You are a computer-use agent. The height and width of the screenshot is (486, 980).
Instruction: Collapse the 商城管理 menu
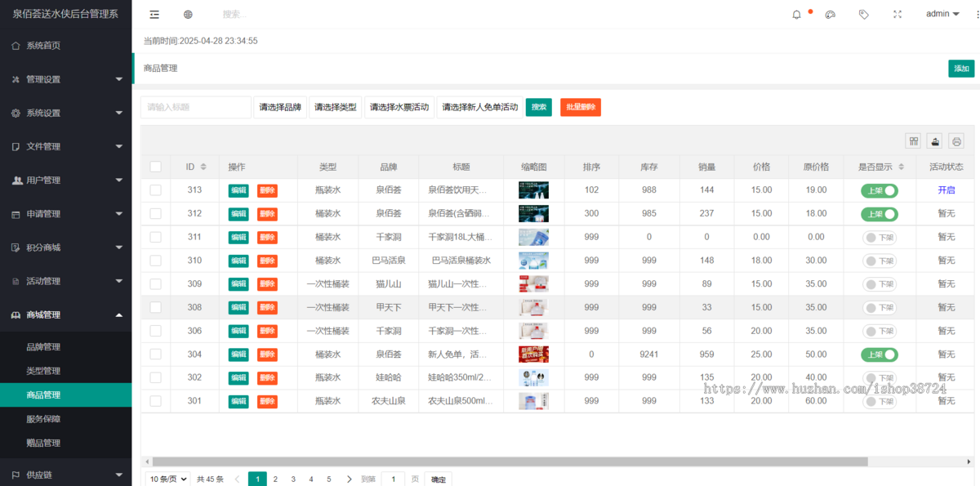click(65, 314)
